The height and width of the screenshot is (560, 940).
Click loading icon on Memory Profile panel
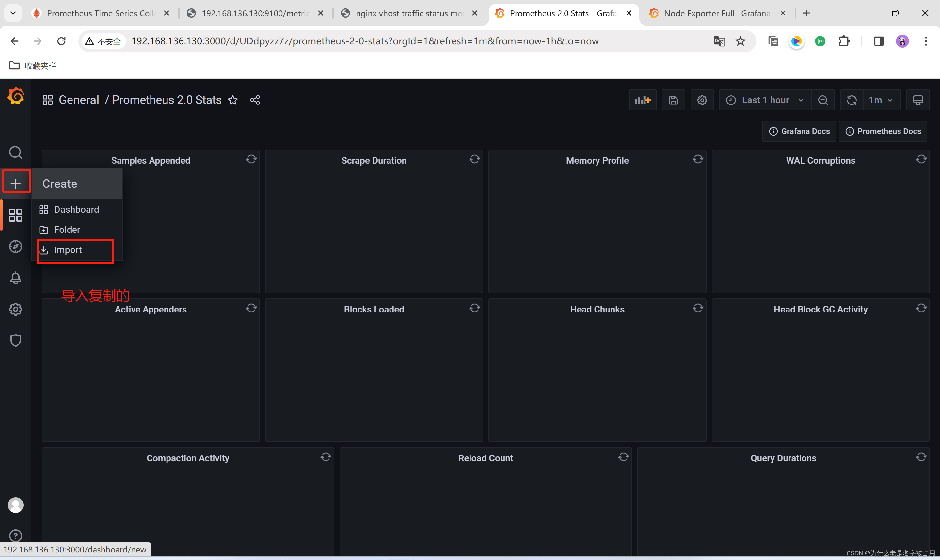[698, 159]
